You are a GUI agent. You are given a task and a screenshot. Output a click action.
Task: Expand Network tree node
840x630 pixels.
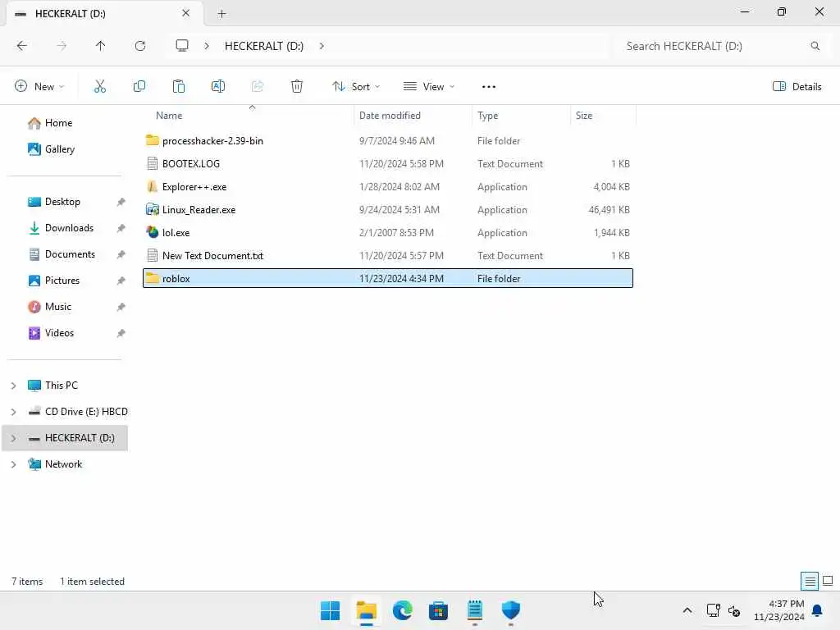pyautogui.click(x=13, y=464)
